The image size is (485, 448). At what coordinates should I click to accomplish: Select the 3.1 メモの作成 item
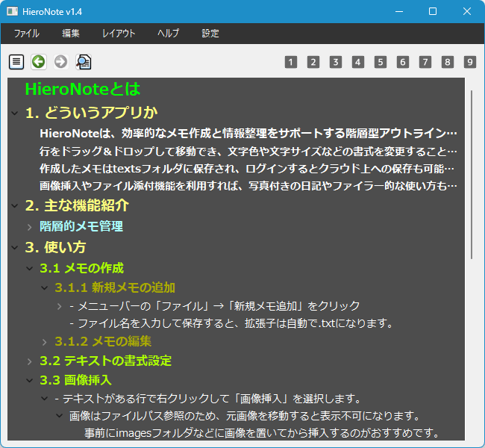pos(81,268)
